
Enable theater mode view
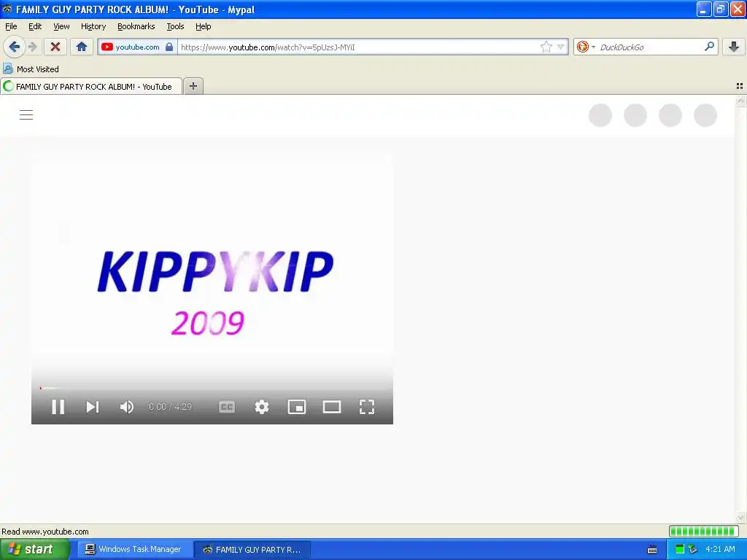tap(332, 407)
